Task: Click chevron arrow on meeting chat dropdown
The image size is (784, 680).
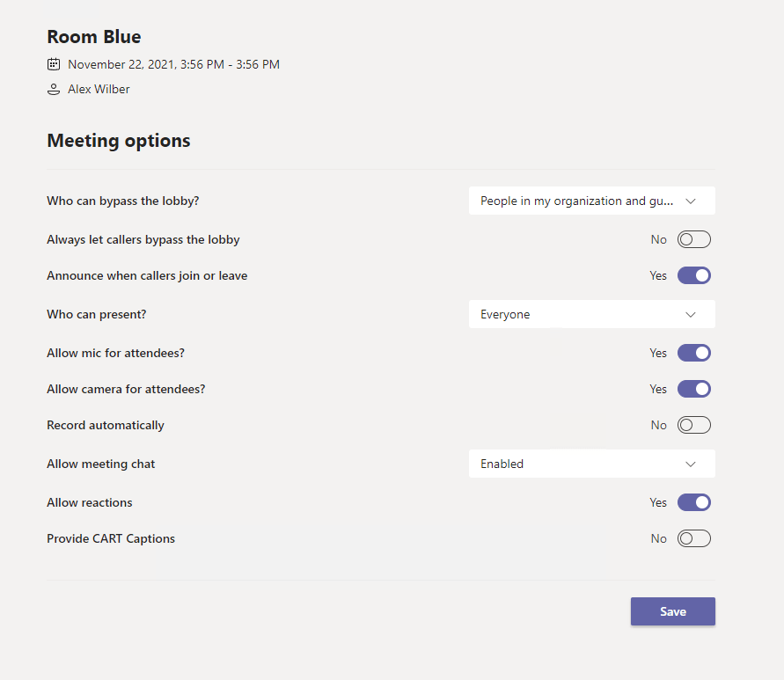Action: coord(691,464)
